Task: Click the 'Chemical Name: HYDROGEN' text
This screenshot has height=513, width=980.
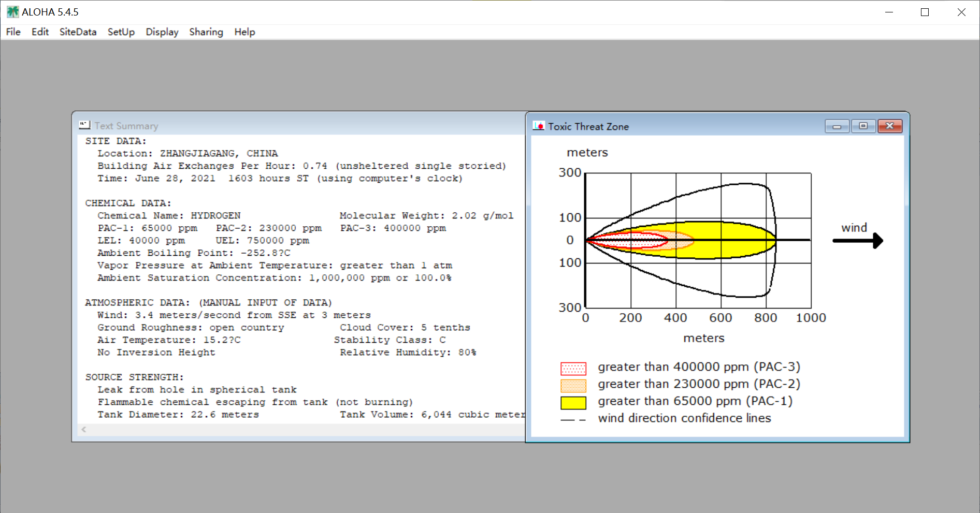Action: 169,216
